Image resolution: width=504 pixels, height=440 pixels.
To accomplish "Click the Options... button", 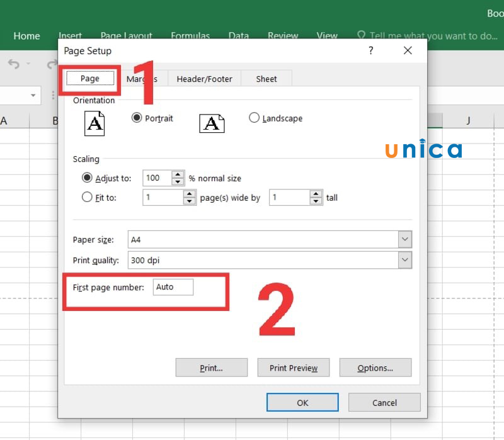I will point(375,368).
